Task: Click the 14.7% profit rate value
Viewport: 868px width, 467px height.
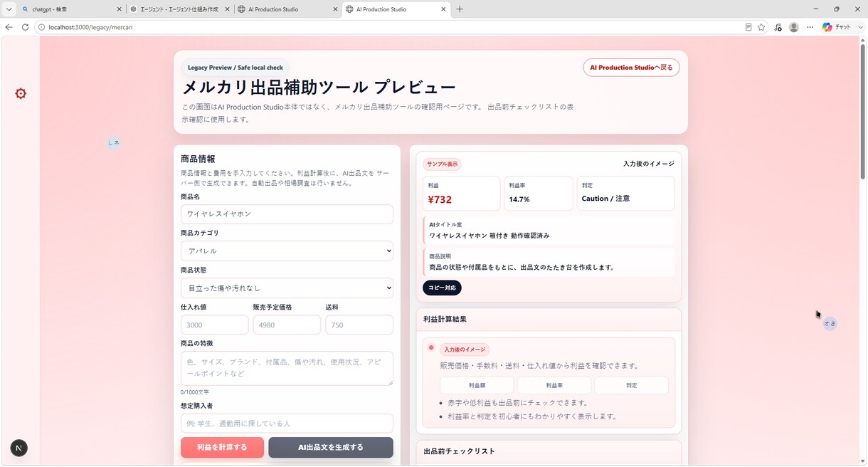Action: 519,199
